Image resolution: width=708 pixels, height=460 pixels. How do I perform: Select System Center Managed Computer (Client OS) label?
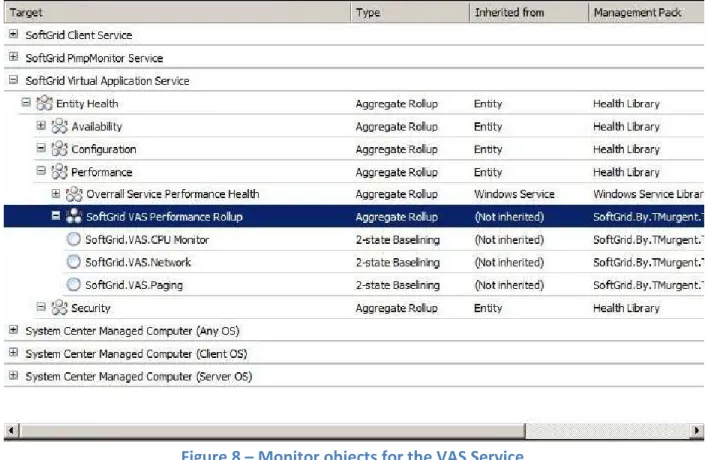(136, 353)
